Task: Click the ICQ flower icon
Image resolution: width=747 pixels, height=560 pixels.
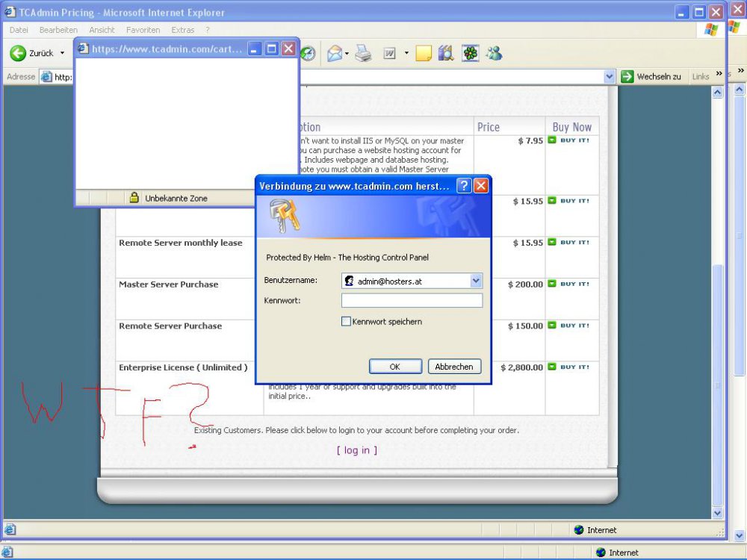Action: [x=470, y=53]
